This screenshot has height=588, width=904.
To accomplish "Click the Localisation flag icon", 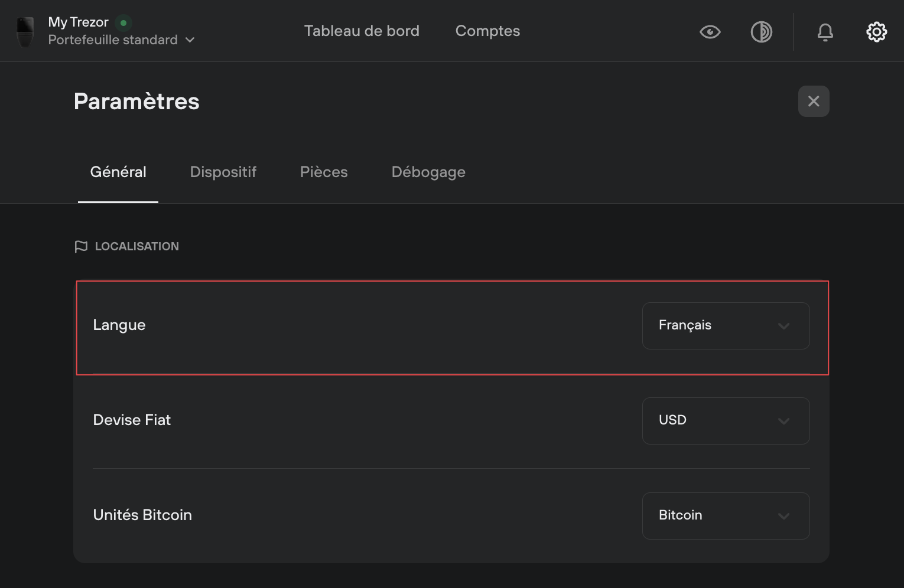I will point(81,247).
